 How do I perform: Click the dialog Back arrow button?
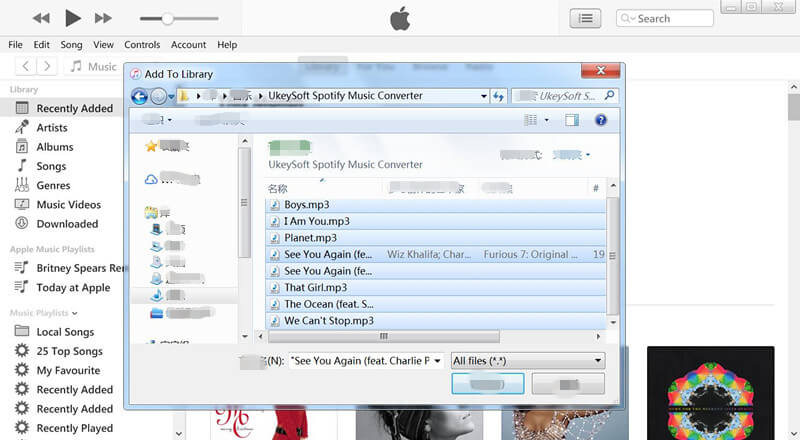pos(139,96)
